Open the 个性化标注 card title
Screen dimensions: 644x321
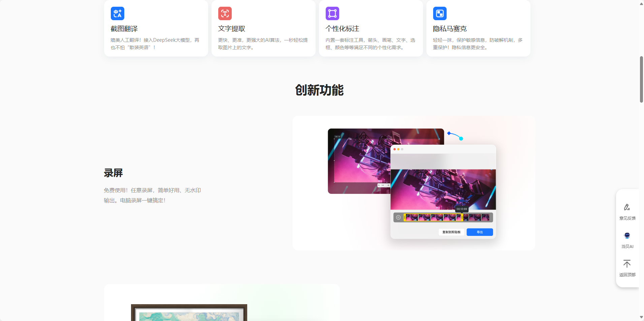coord(342,29)
